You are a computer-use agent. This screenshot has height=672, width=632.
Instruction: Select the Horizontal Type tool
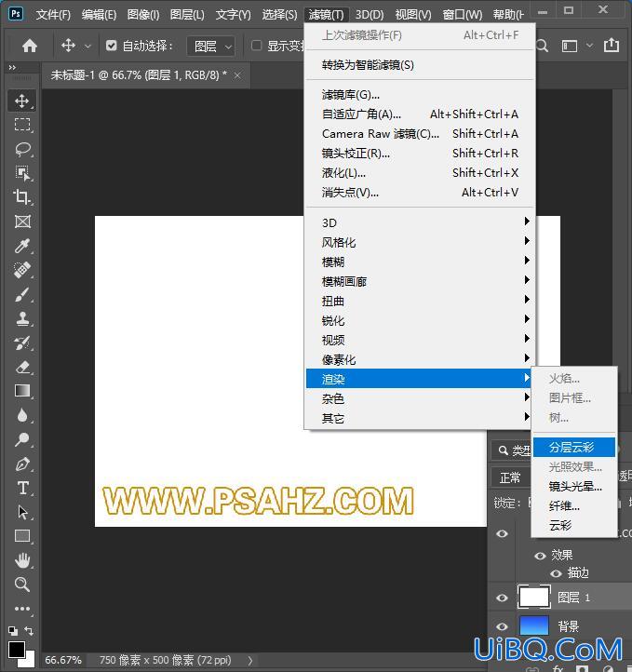pyautogui.click(x=21, y=488)
